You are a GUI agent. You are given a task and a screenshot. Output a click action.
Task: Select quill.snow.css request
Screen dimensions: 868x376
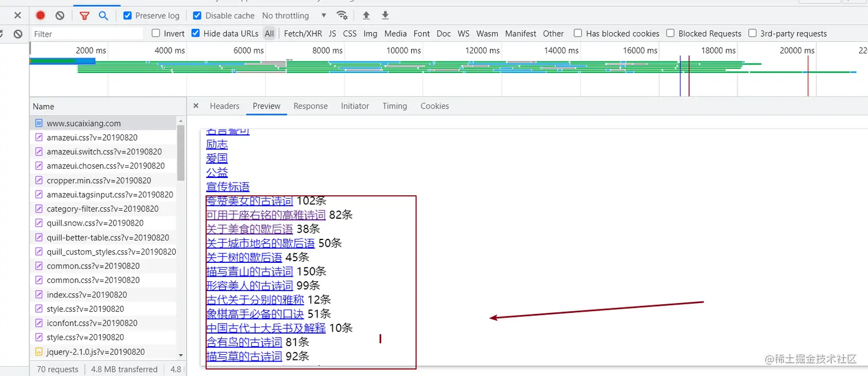(x=103, y=223)
